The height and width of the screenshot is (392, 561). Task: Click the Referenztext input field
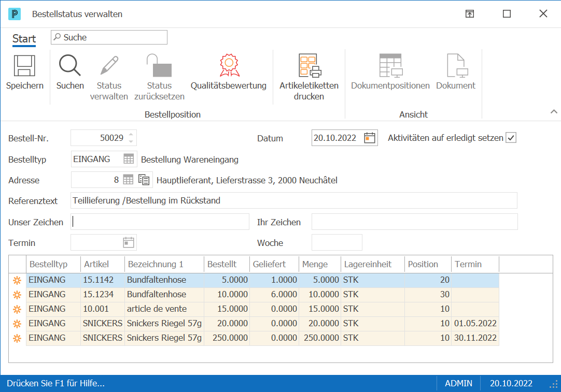coord(294,200)
